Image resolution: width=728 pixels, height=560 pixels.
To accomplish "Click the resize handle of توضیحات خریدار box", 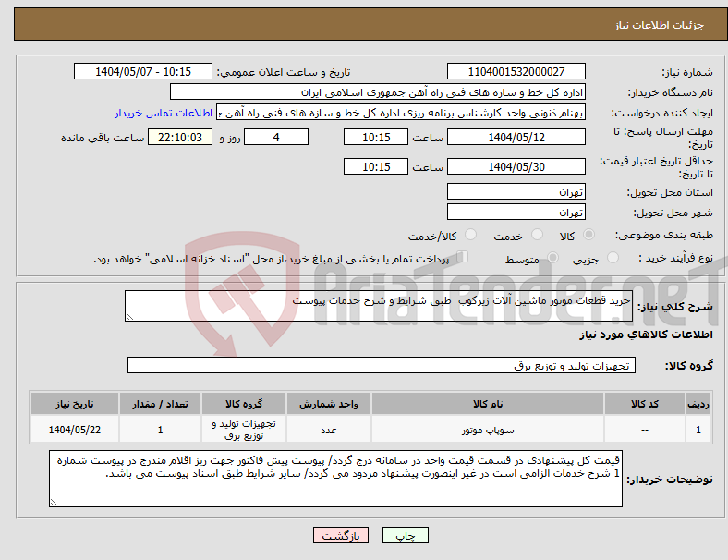I will [x=54, y=503].
